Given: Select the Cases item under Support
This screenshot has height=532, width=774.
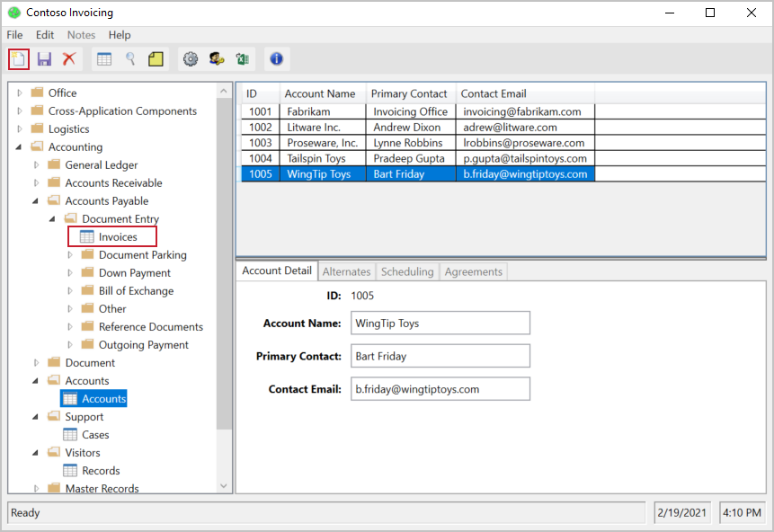Looking at the screenshot, I should [95, 435].
